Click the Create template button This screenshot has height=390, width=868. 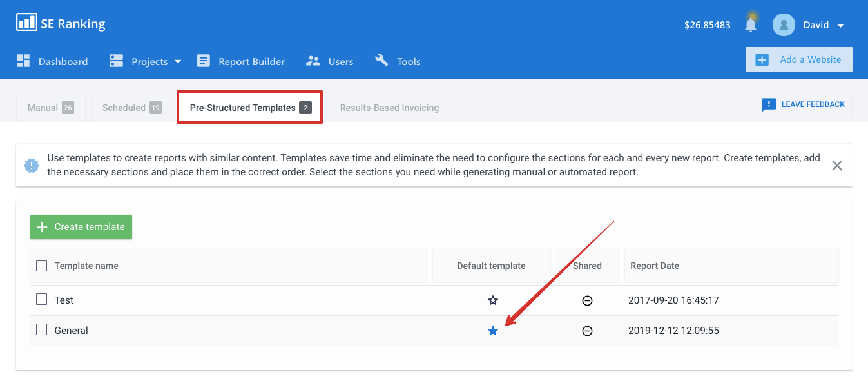(81, 227)
